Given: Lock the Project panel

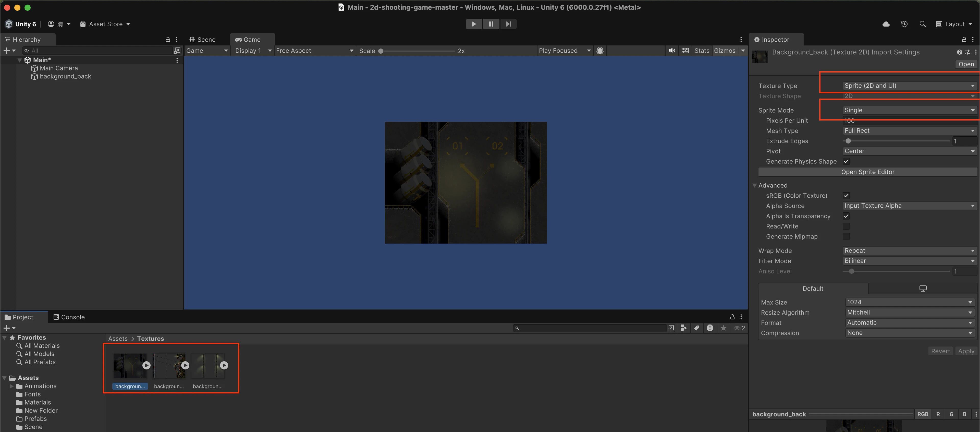Looking at the screenshot, I should [732, 317].
